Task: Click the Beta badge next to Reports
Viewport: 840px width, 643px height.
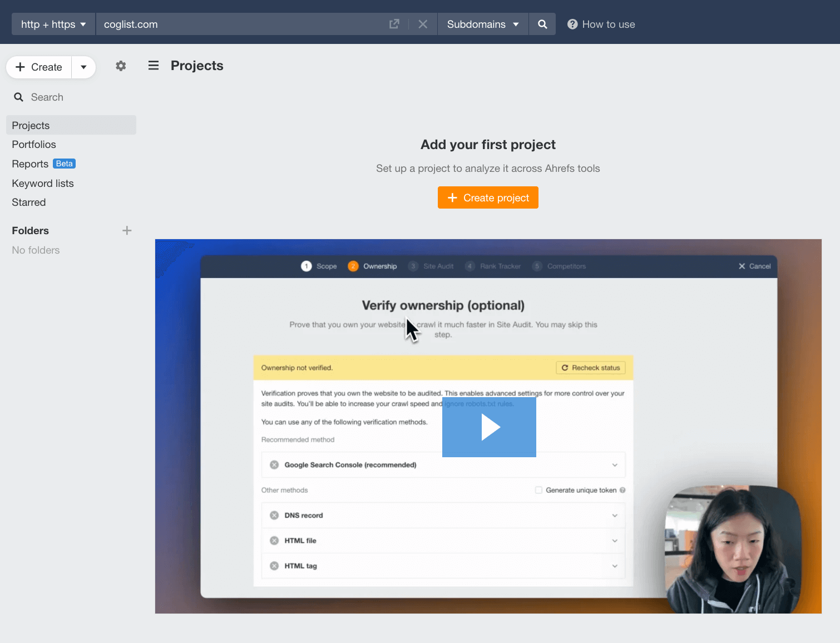Action: point(64,164)
